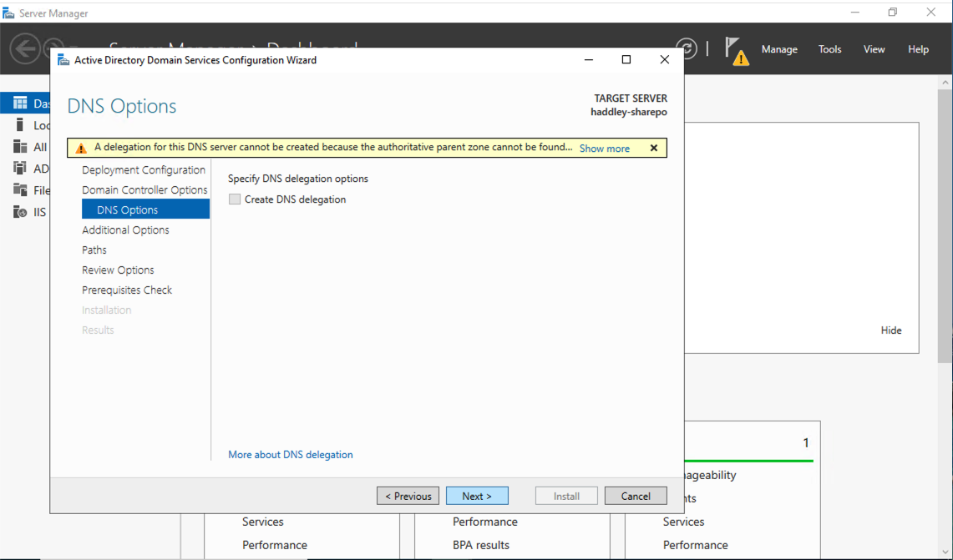Select the File Services sidebar icon

coord(20,190)
